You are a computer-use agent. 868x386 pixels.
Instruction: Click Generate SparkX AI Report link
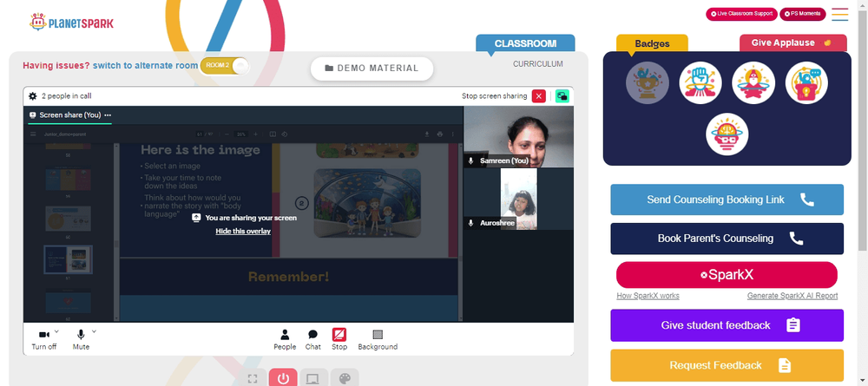click(792, 296)
